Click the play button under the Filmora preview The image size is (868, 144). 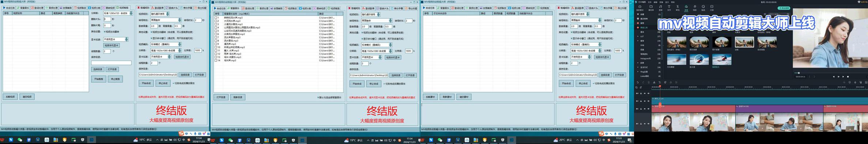[x=843, y=77]
